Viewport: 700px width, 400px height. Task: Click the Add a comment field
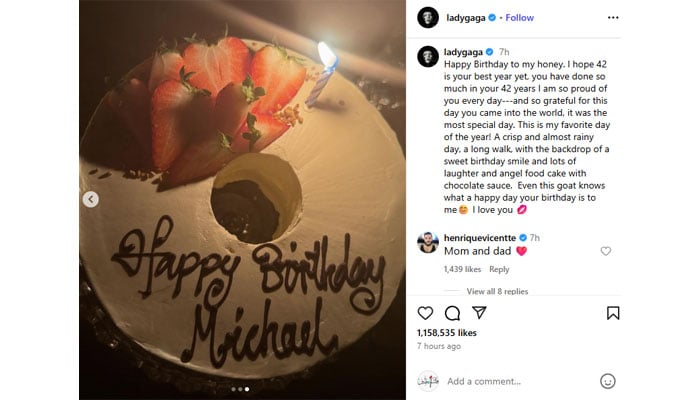click(515, 381)
